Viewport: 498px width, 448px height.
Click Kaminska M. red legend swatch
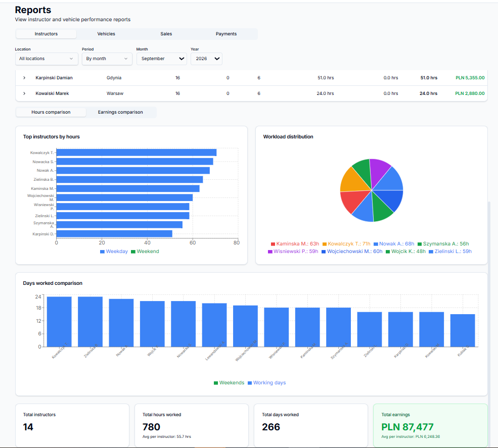point(273,244)
